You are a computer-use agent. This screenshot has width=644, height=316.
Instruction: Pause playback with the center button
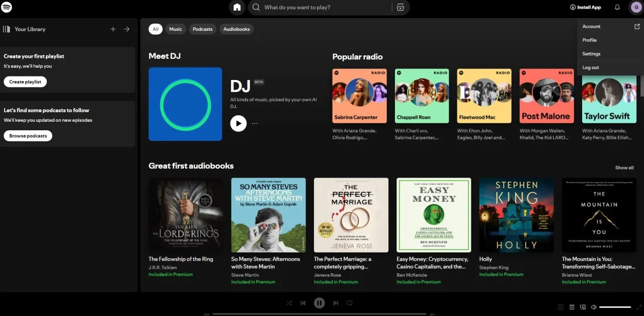pyautogui.click(x=319, y=303)
